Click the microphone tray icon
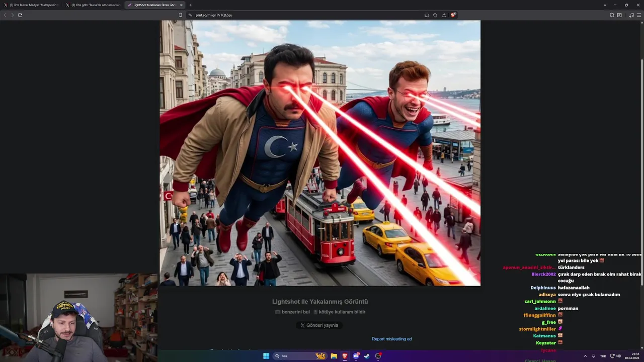 pyautogui.click(x=594, y=356)
